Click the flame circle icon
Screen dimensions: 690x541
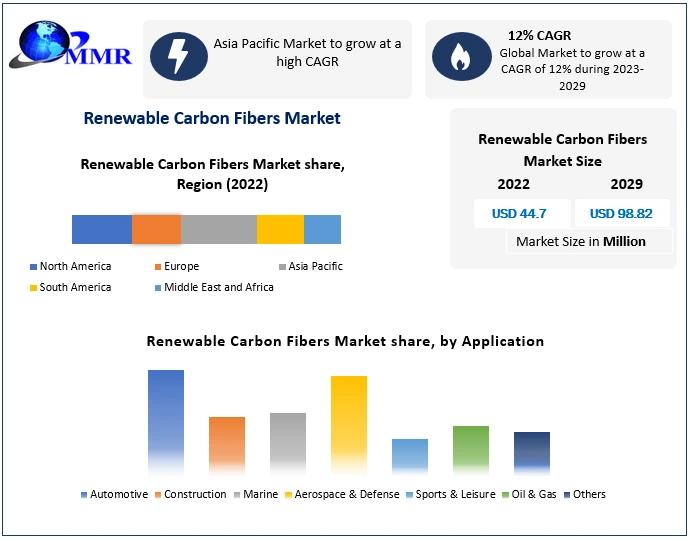[x=462, y=56]
